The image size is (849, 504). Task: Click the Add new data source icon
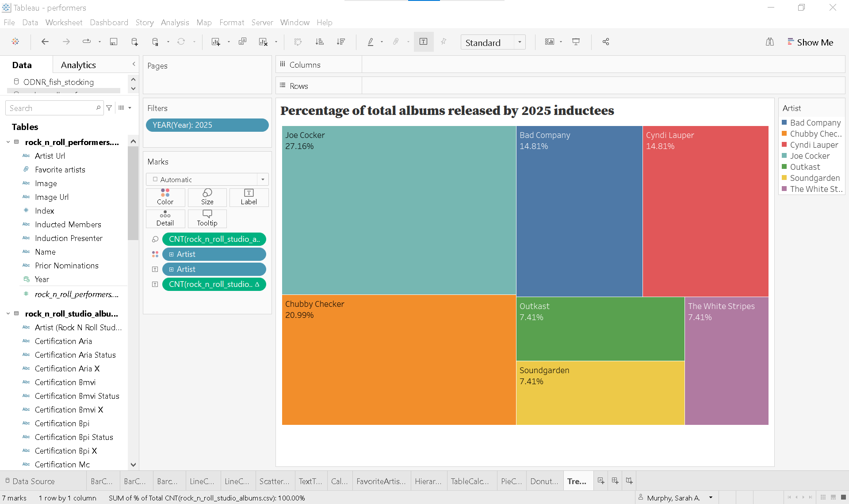(134, 42)
